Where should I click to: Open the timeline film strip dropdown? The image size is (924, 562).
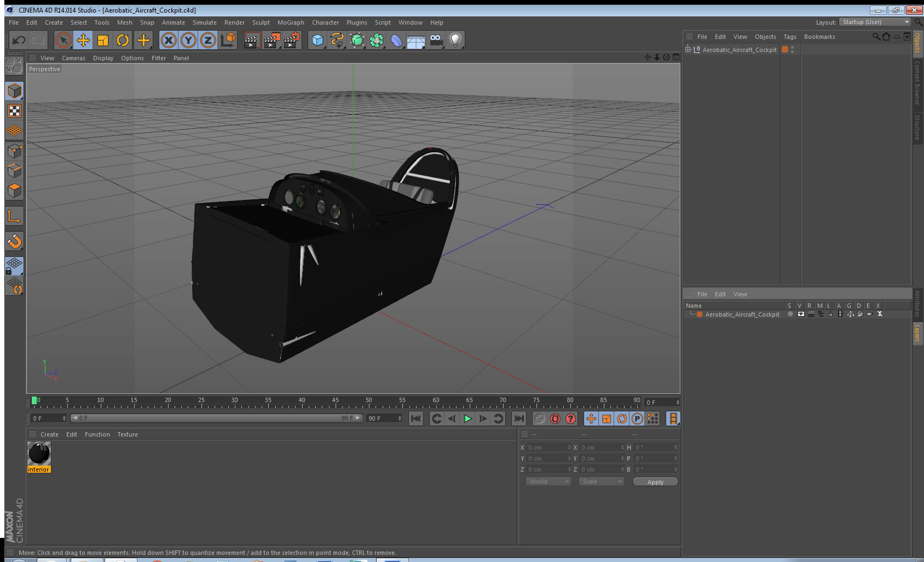(x=673, y=418)
